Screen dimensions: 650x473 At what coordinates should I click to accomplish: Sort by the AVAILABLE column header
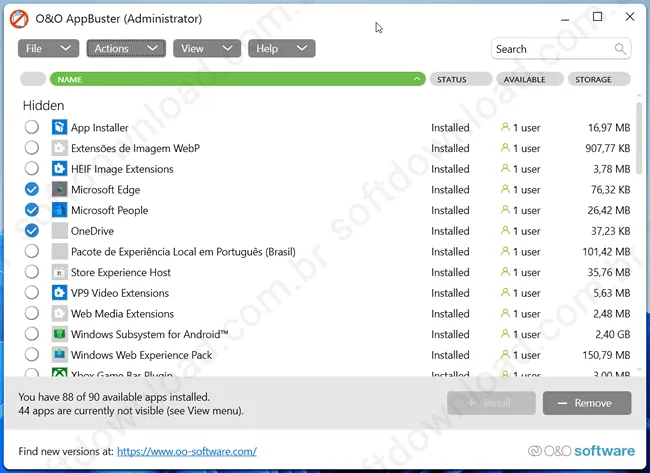[x=530, y=79]
